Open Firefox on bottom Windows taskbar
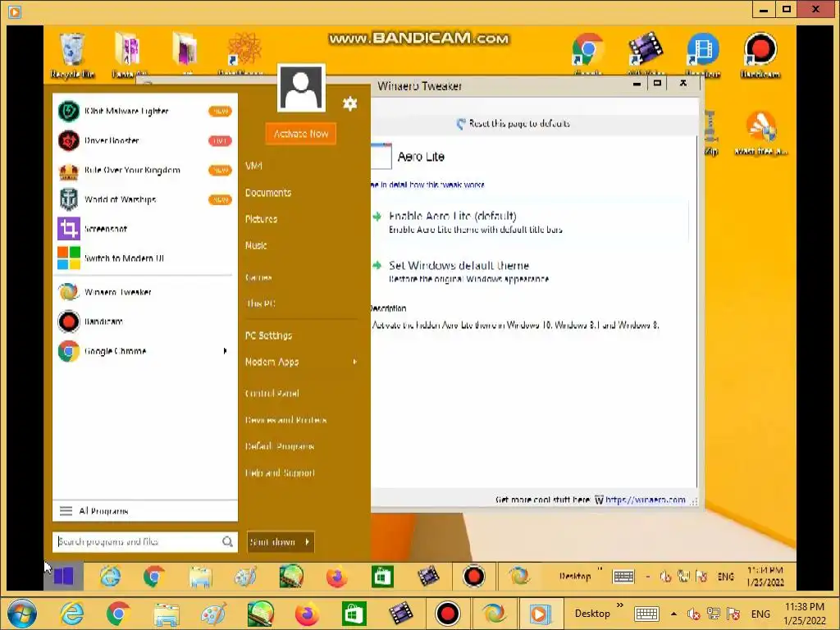 point(307,614)
